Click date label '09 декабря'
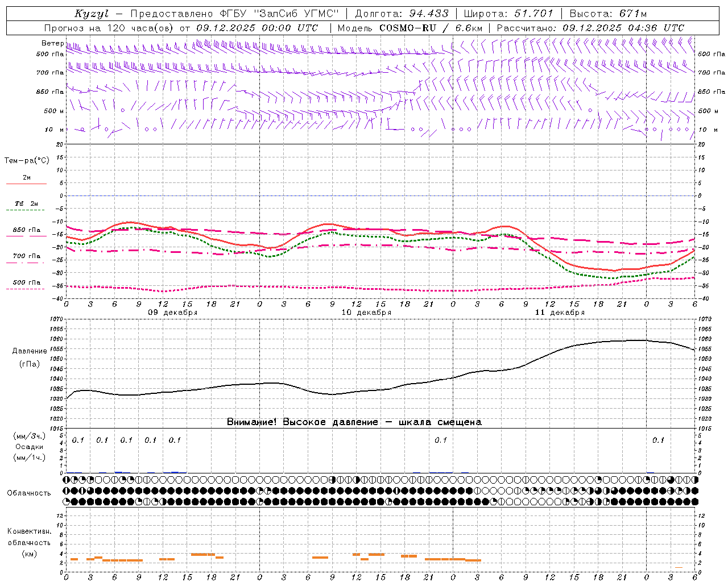 point(173,313)
